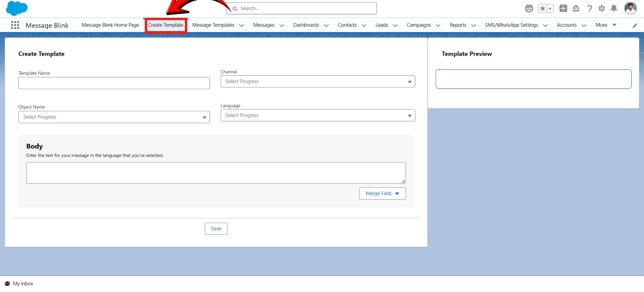The width and height of the screenshot is (644, 292).
Task: Expand the Message Templates tab chevron
Action: pyautogui.click(x=241, y=25)
